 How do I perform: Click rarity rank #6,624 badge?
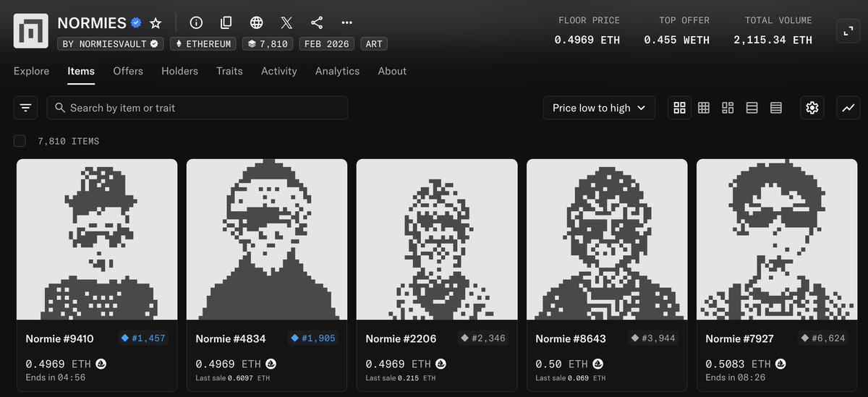click(823, 338)
